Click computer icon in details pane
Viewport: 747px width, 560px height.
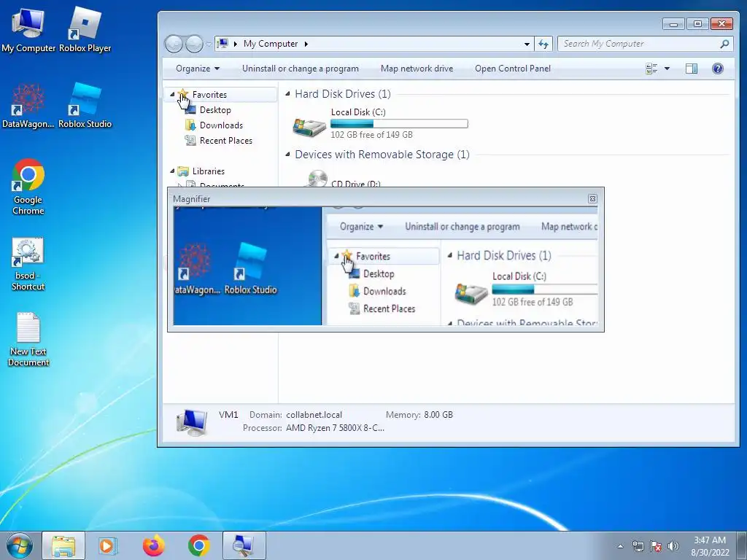coord(192,421)
